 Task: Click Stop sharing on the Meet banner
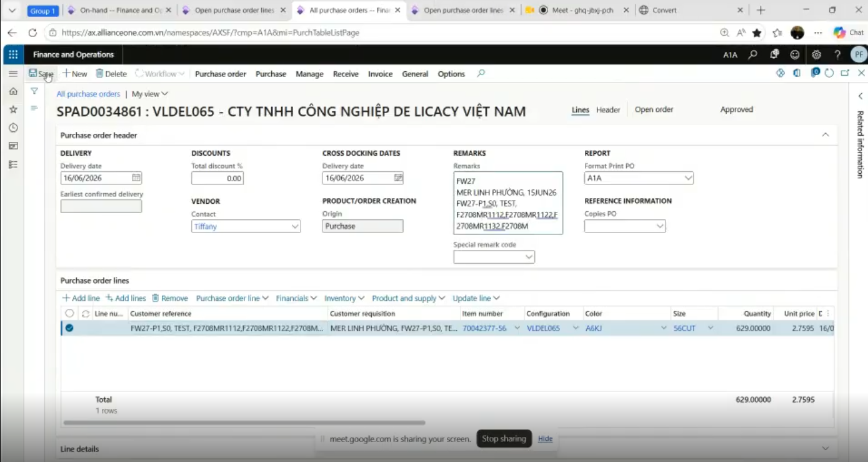[504, 439]
